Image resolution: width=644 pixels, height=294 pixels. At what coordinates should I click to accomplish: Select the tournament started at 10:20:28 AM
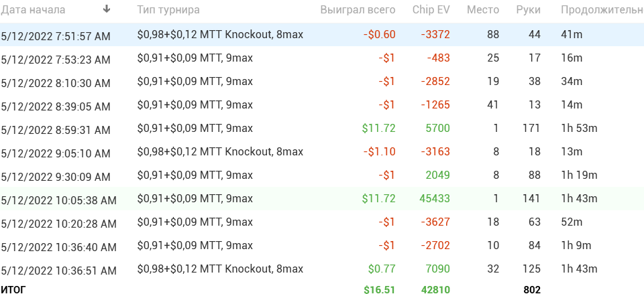[322, 222]
